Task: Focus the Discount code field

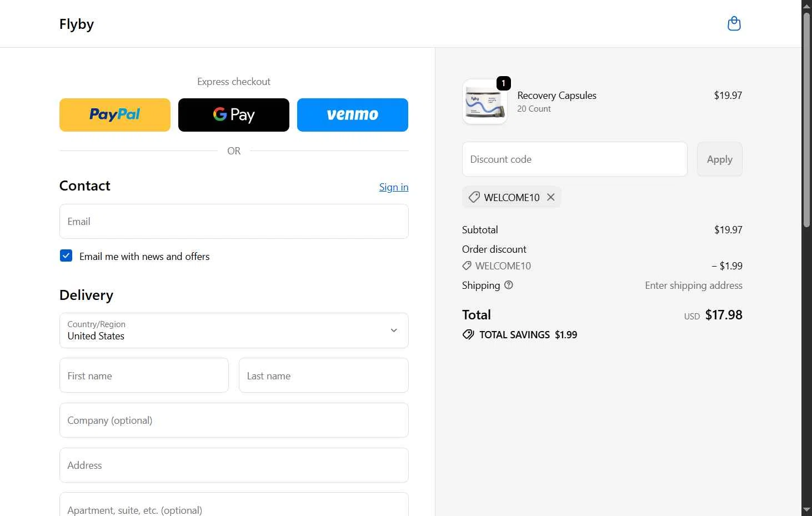Action: (x=575, y=159)
